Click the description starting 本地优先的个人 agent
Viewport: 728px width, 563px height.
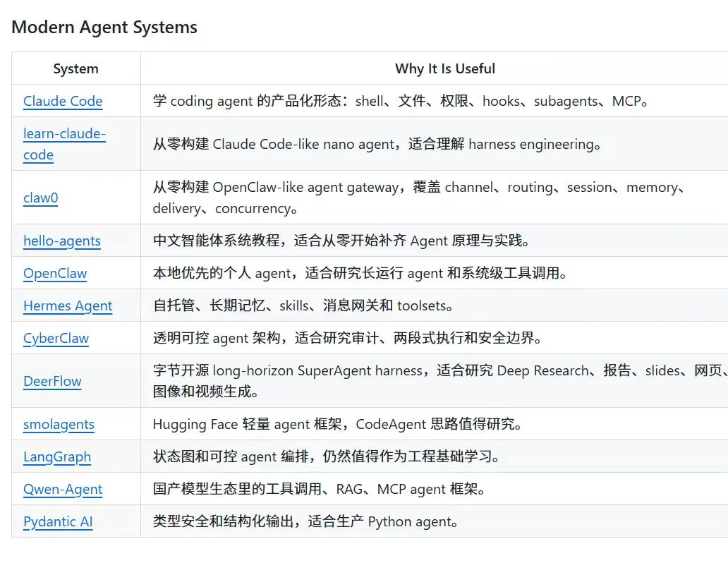click(x=360, y=273)
